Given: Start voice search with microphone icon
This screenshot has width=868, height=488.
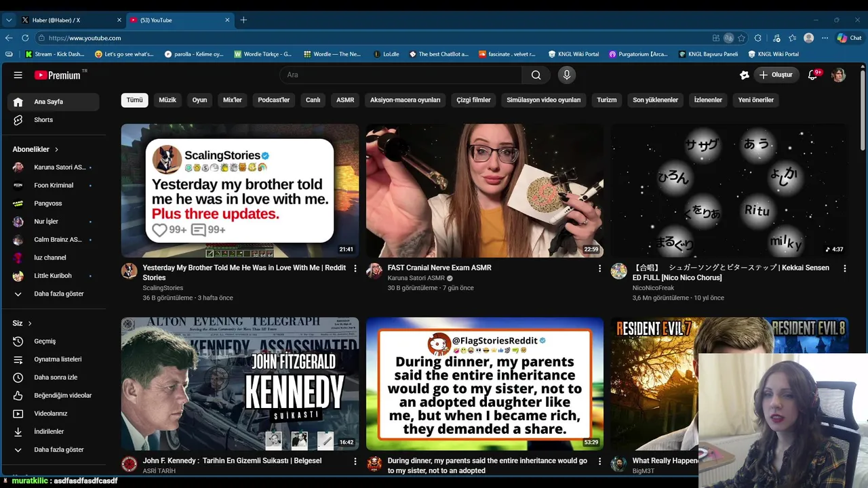Looking at the screenshot, I should click(567, 75).
